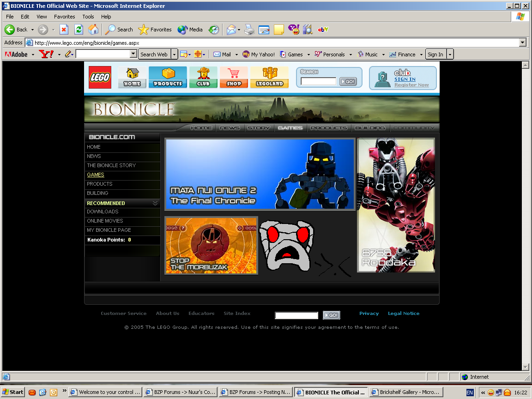The image size is (532, 399).
Task: Click My Yahoo! toolbar button
Action: pyautogui.click(x=259, y=54)
